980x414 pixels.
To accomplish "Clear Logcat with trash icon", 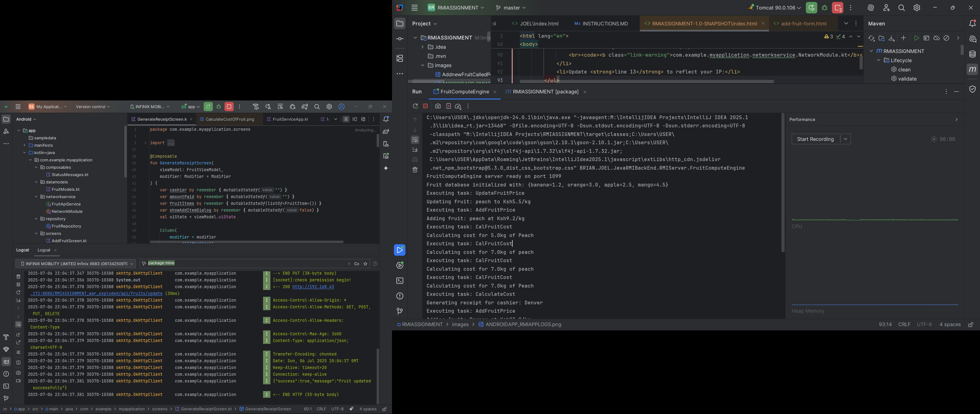I will click(18, 277).
